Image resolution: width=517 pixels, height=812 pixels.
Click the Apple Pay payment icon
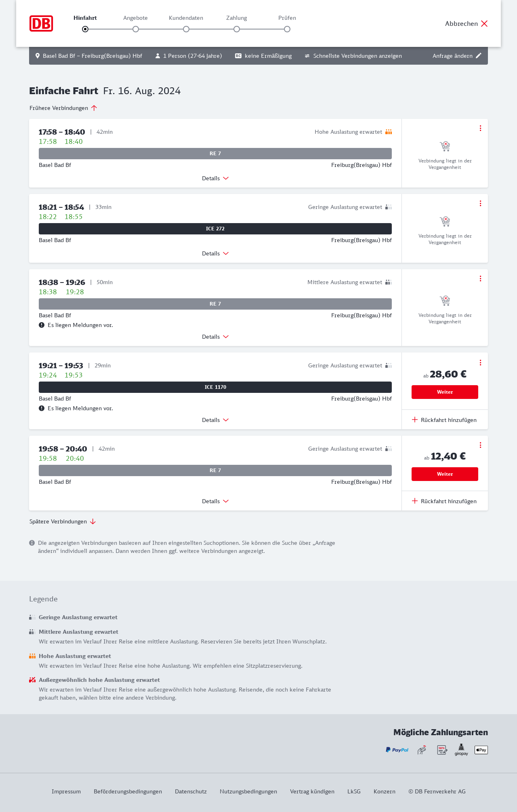coord(481,750)
